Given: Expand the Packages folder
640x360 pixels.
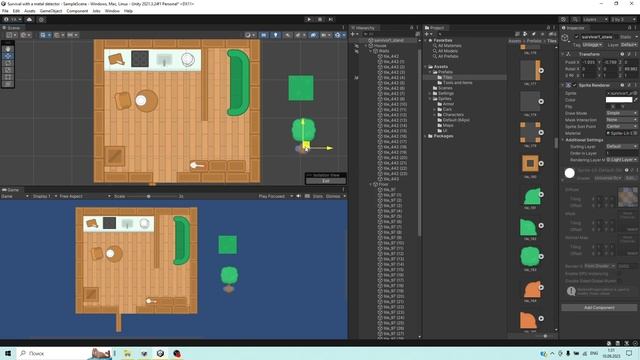Looking at the screenshot, I should (426, 136).
